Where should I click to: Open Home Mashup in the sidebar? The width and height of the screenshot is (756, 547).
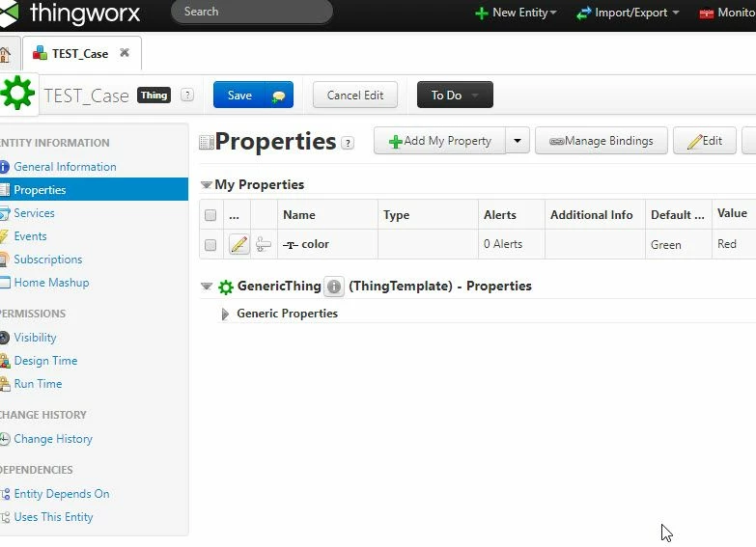(x=51, y=283)
